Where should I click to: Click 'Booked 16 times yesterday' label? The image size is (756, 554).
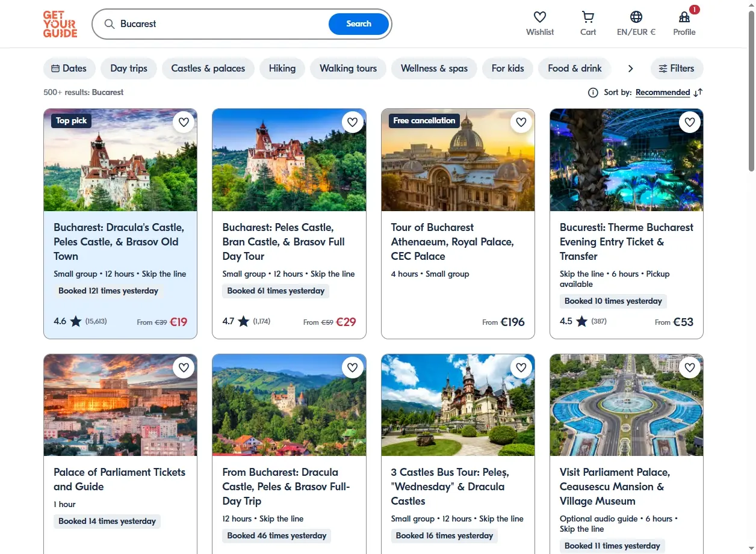(x=444, y=536)
